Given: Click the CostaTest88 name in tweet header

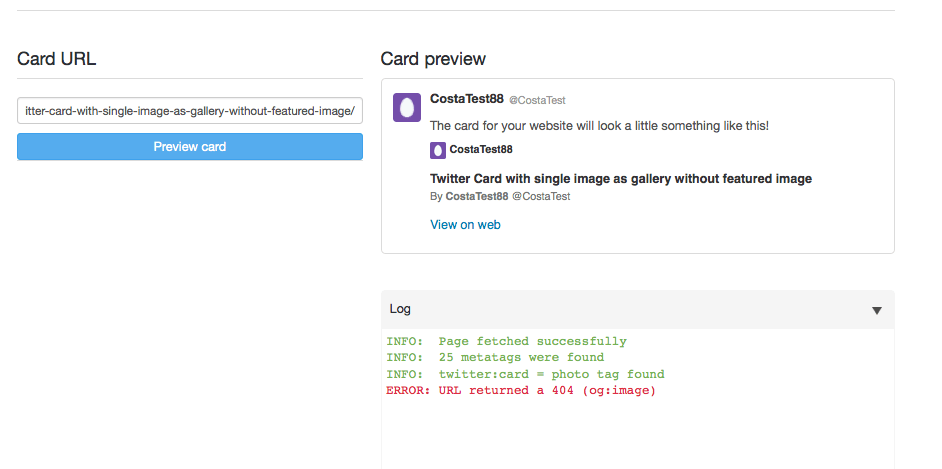Looking at the screenshot, I should (x=467, y=99).
